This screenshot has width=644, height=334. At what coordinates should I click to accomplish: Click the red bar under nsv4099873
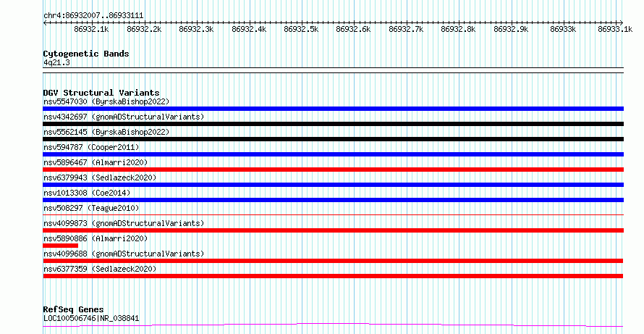[333, 230]
